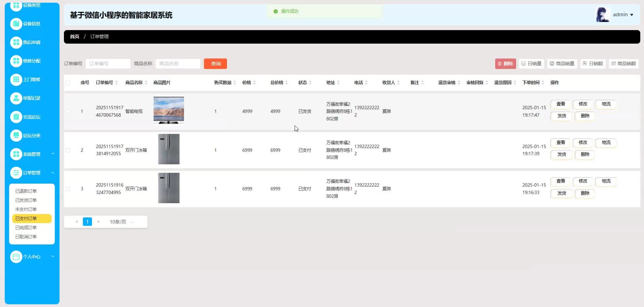Click 修改 for order 202511519173814912055
Screen dimensions: 644x307
[583, 143]
